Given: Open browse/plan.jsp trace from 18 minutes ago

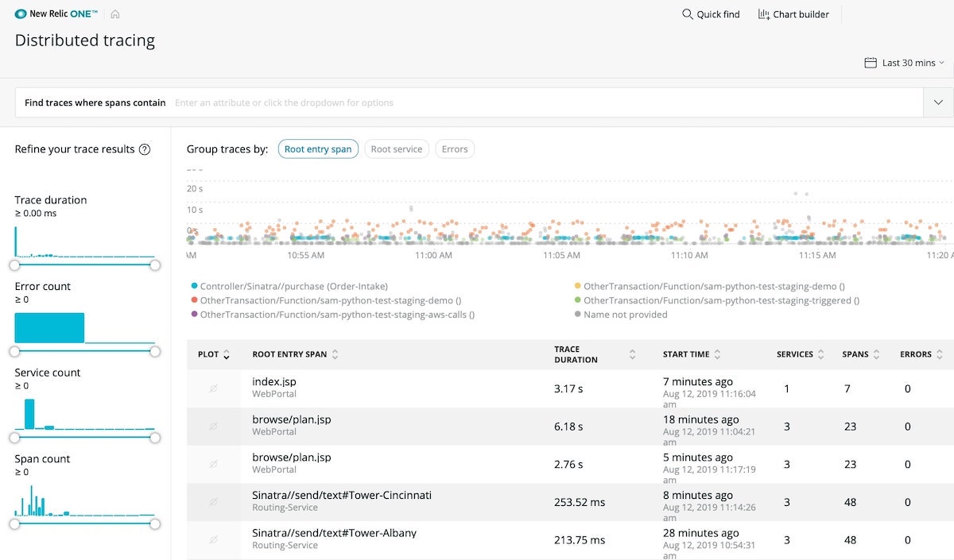Looking at the screenshot, I should click(291, 419).
